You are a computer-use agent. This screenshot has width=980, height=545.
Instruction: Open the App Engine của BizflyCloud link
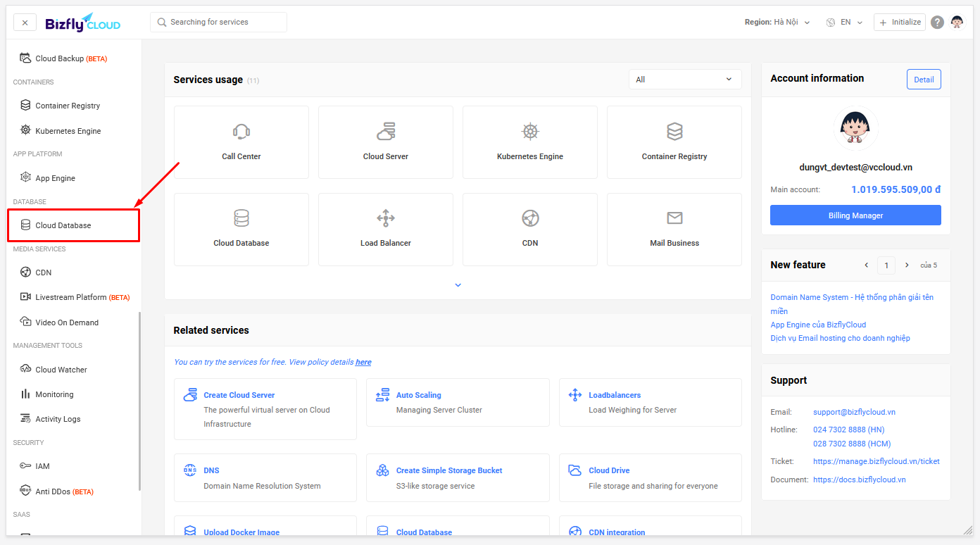818,325
